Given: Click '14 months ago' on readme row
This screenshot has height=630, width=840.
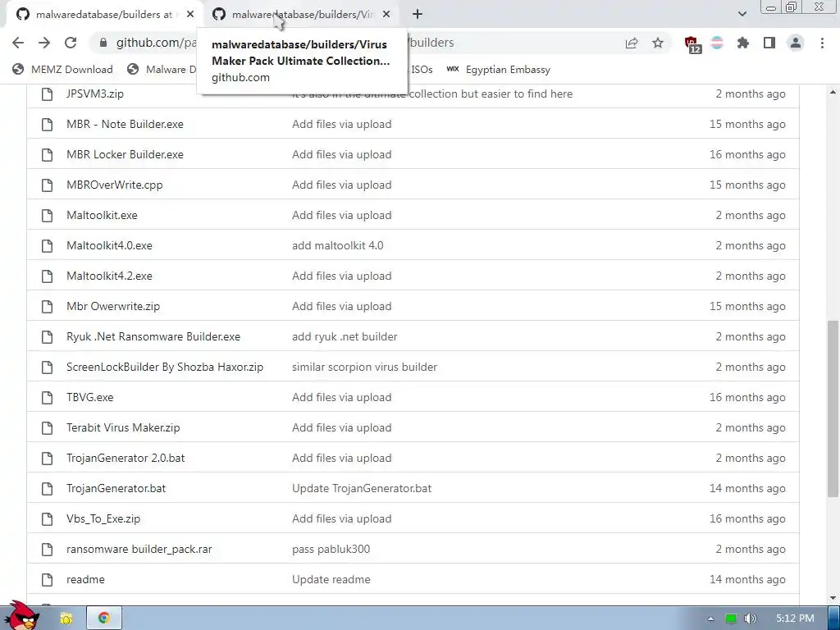Looking at the screenshot, I should tap(747, 579).
